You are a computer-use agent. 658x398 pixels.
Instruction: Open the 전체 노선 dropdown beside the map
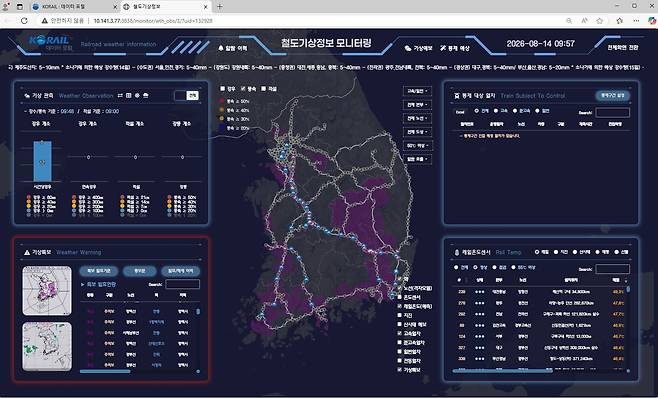pos(417,118)
